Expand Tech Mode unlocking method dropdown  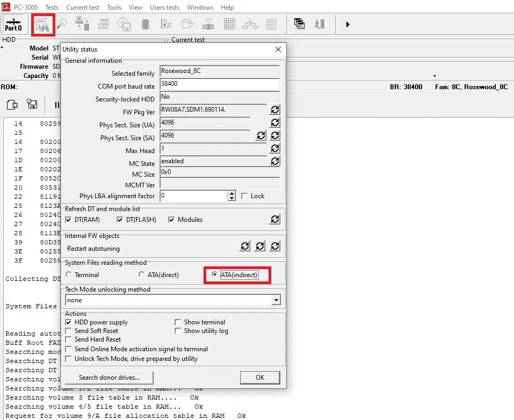pyautogui.click(x=276, y=300)
